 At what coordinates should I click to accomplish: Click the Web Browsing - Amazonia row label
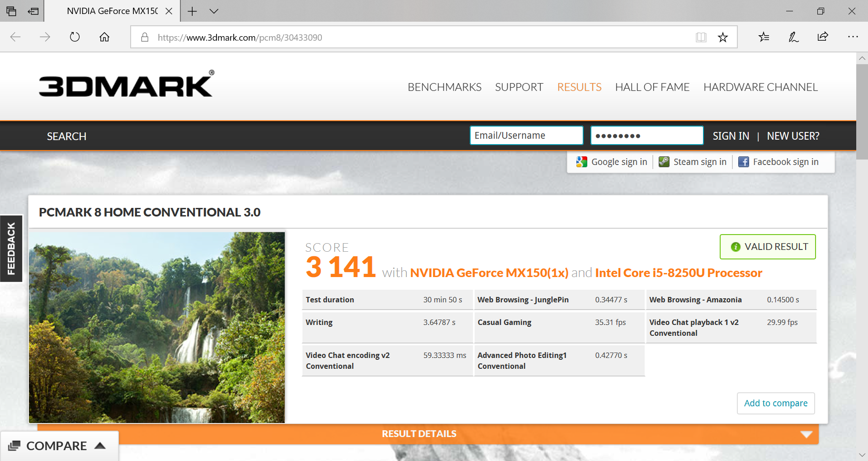[695, 300]
